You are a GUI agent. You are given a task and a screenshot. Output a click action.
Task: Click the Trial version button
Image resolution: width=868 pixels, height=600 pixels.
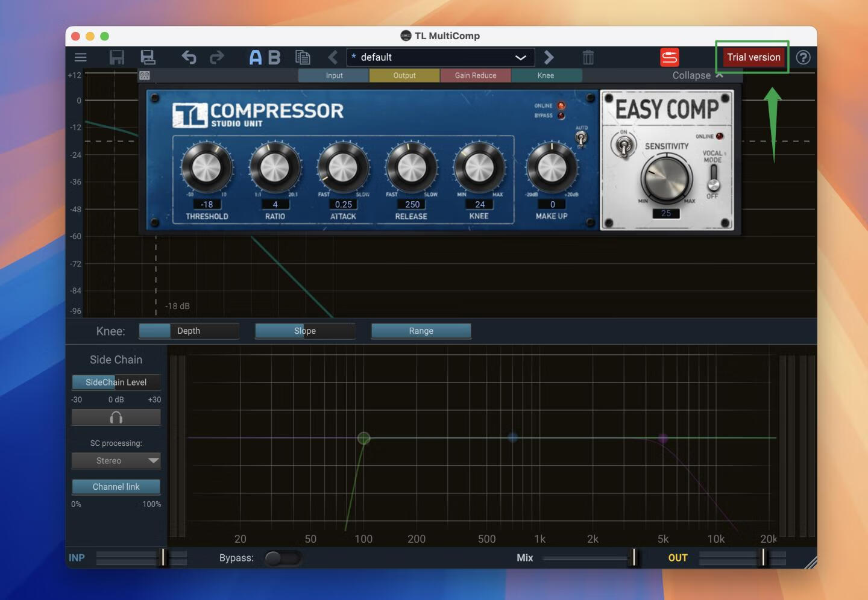[753, 57]
